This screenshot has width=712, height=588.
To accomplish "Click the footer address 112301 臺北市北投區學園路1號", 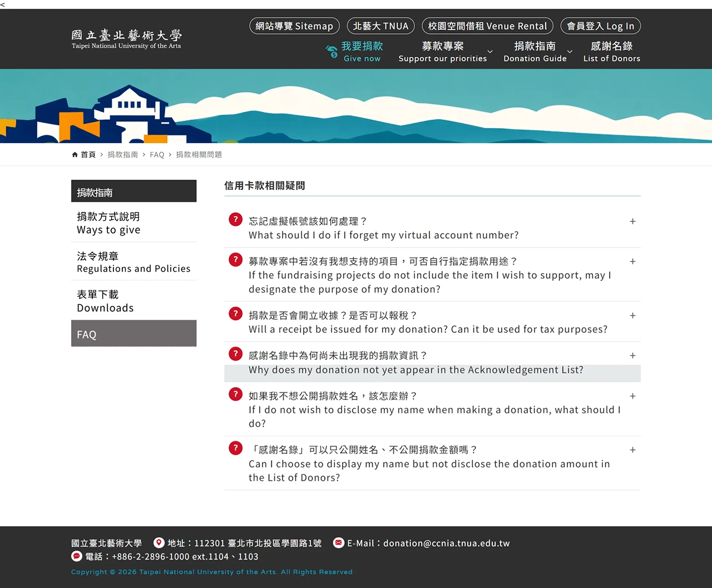I will coord(258,543).
